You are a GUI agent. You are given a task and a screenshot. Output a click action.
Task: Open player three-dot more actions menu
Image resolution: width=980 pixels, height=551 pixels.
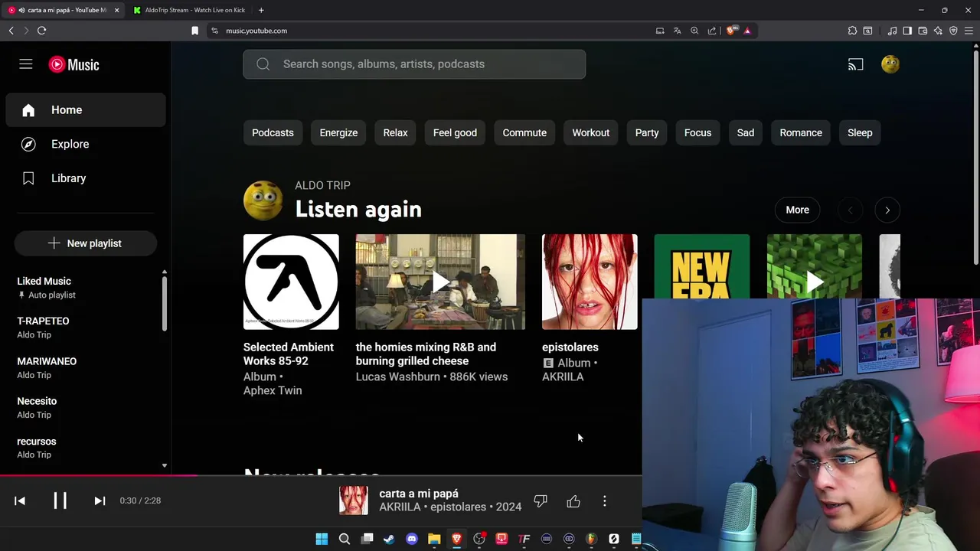[x=605, y=501]
